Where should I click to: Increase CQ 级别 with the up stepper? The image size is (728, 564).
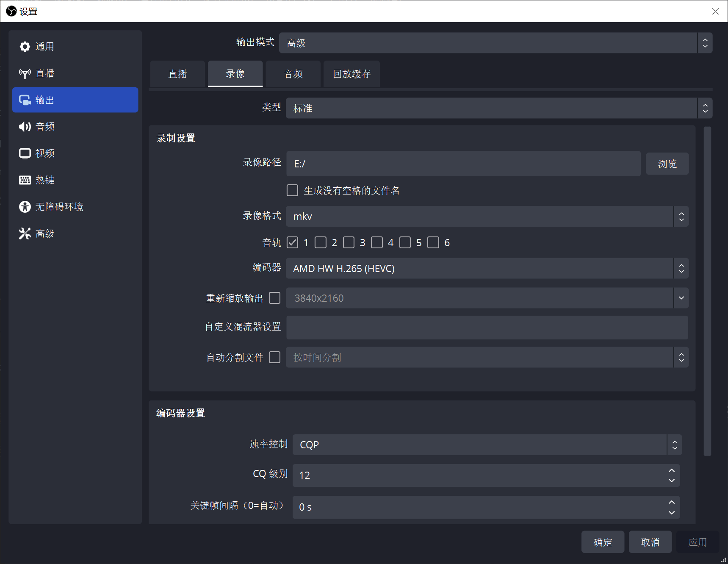pos(671,470)
